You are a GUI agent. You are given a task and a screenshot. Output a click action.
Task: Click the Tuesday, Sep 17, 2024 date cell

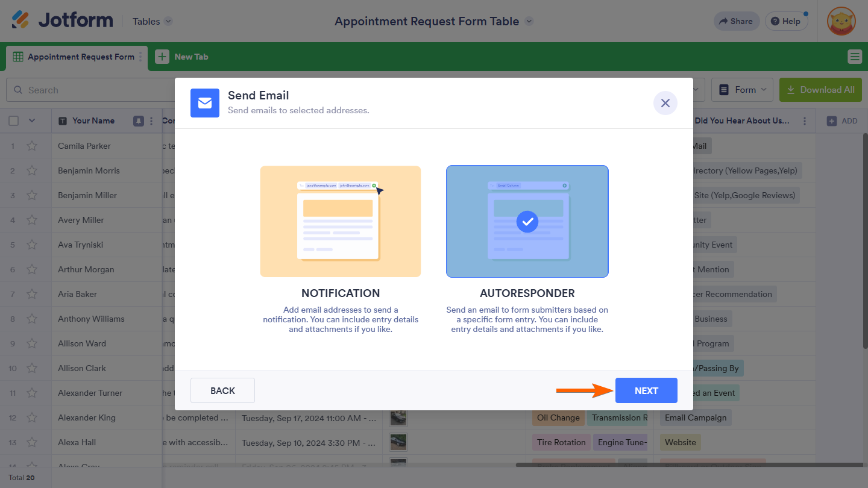pos(309,418)
